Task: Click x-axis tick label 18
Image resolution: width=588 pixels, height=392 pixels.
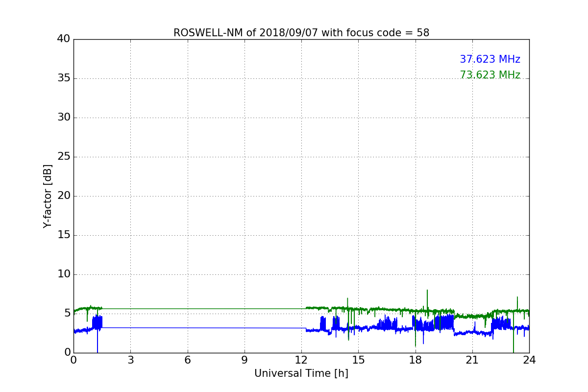Action: [416, 360]
